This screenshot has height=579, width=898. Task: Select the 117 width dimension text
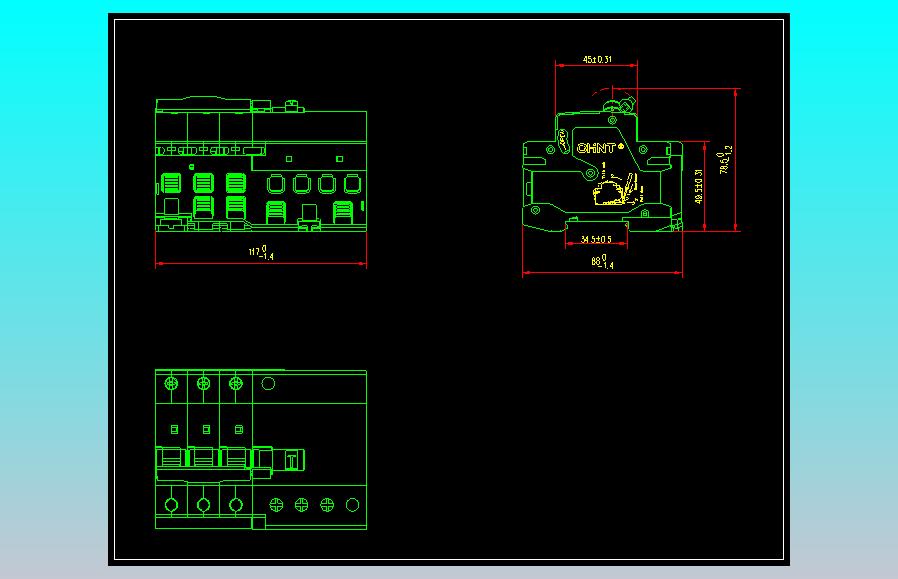(x=261, y=252)
